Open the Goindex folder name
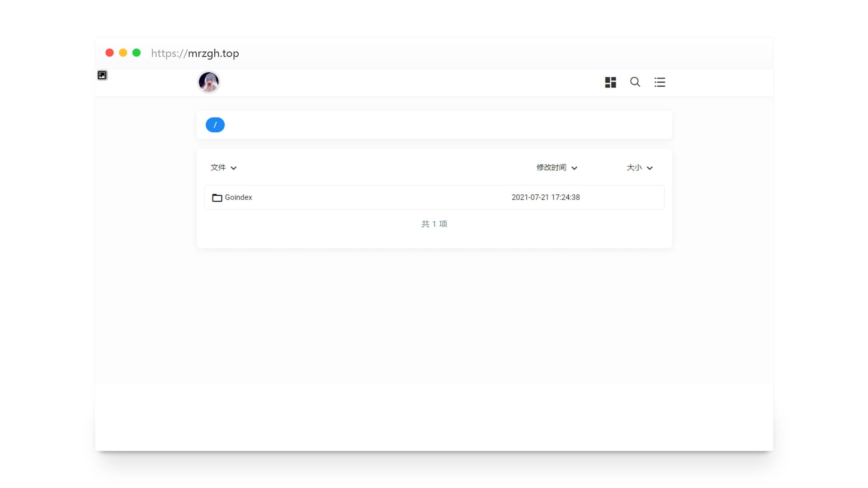 tap(238, 197)
